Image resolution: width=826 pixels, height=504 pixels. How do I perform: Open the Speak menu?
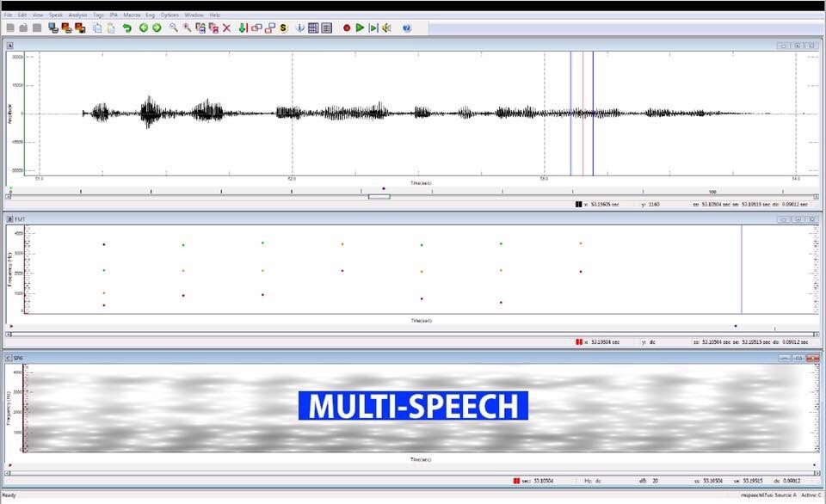[56, 15]
